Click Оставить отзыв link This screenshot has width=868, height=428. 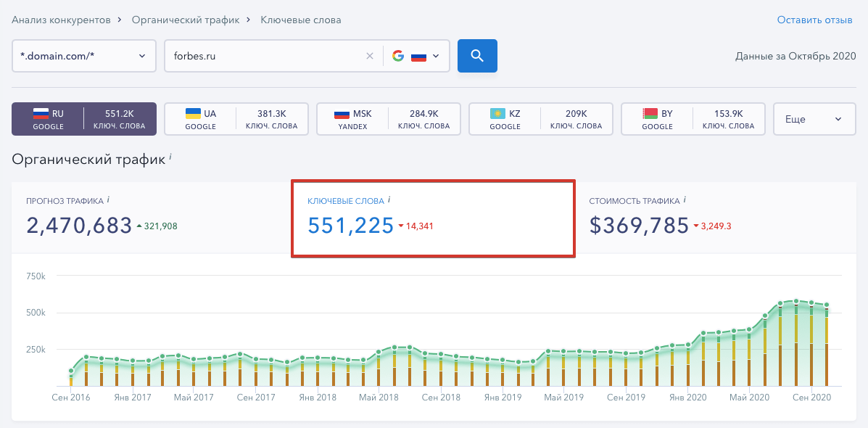click(x=815, y=20)
